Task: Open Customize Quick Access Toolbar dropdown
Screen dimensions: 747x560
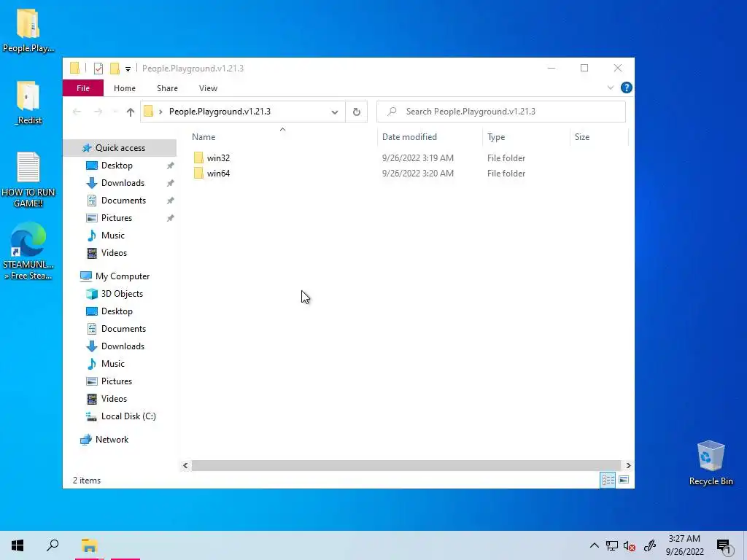Action: [128, 69]
